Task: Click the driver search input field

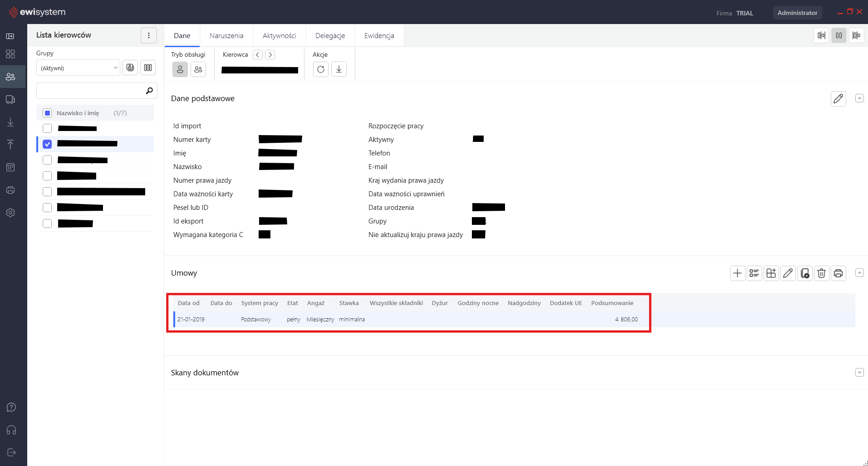Action: click(91, 91)
